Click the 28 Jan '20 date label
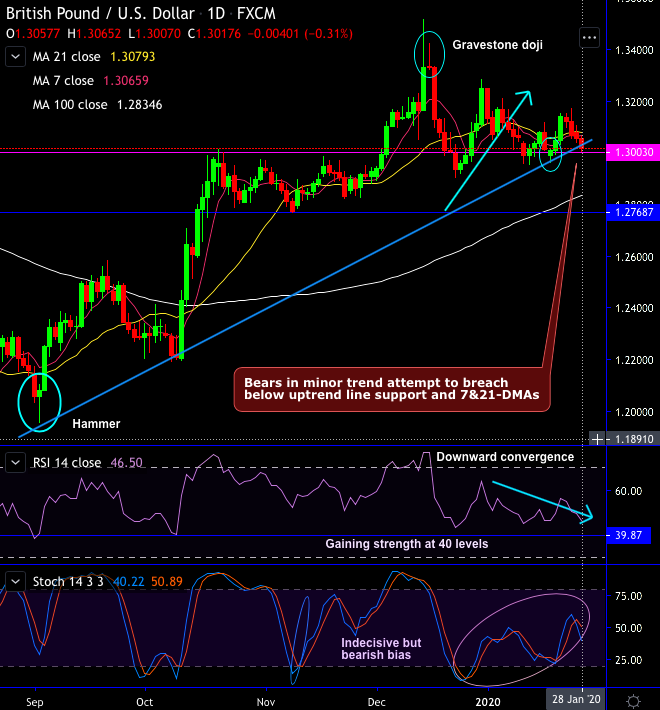The height and width of the screenshot is (710, 660). coord(576,699)
